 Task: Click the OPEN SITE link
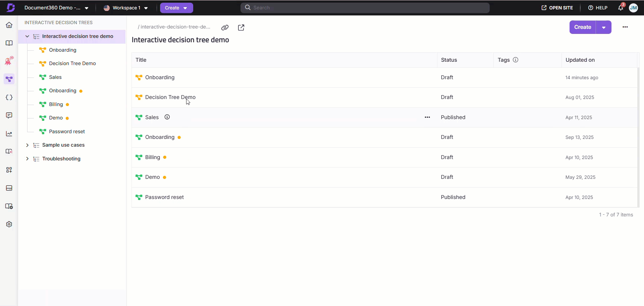[x=557, y=8]
